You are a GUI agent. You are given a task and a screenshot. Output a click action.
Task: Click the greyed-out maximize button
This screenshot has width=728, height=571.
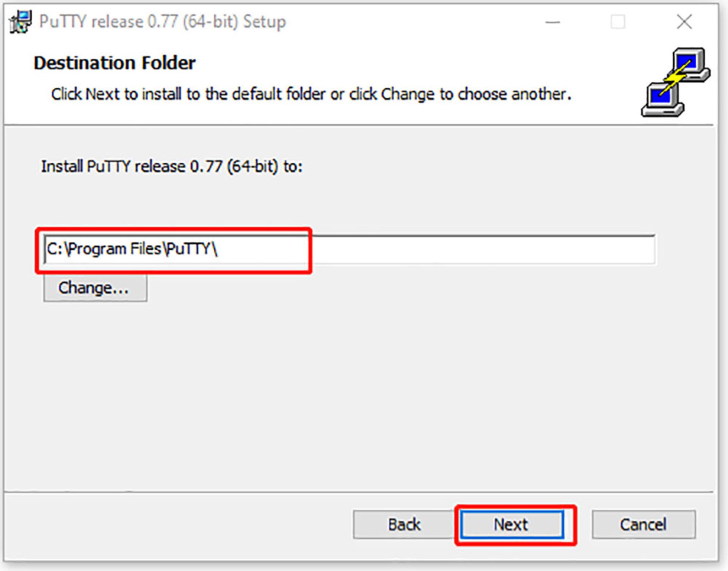point(618,22)
